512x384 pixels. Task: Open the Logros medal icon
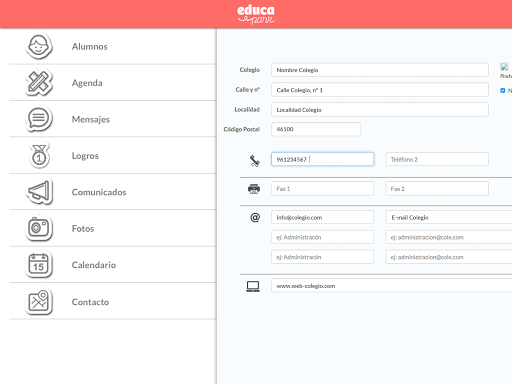[x=39, y=155]
